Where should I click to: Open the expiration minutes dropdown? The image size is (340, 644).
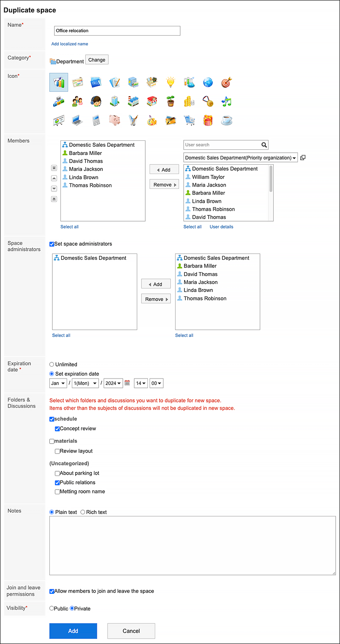pyautogui.click(x=156, y=383)
